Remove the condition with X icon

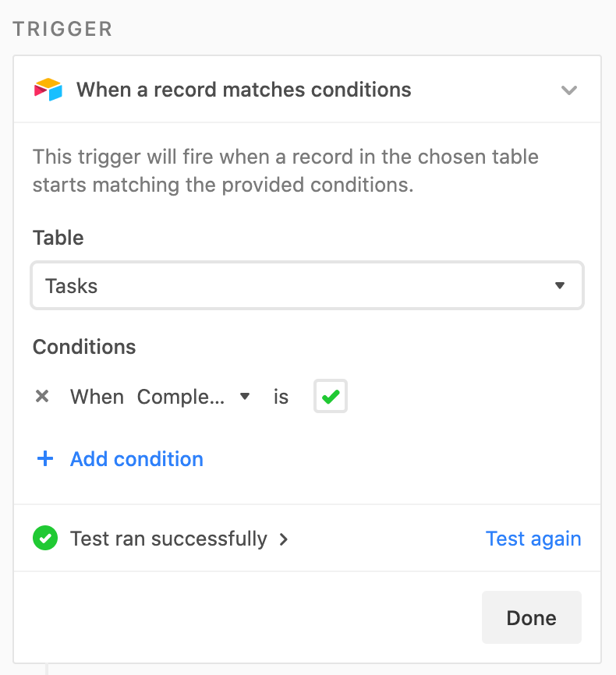click(x=42, y=396)
